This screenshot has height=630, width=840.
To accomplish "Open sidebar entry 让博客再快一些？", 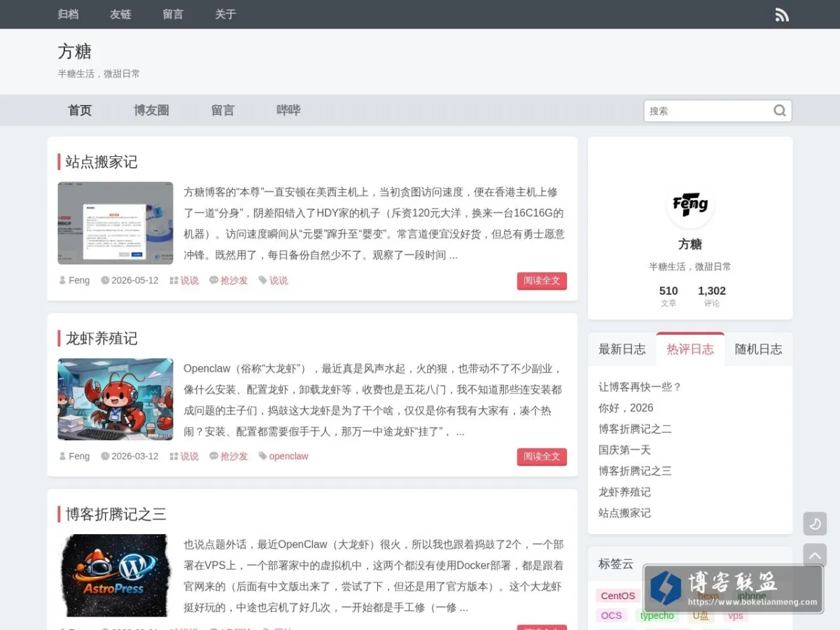I will click(x=640, y=386).
